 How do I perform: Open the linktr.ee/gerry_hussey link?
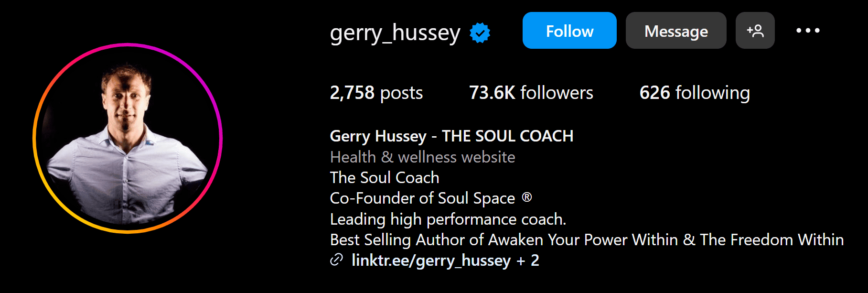431,260
